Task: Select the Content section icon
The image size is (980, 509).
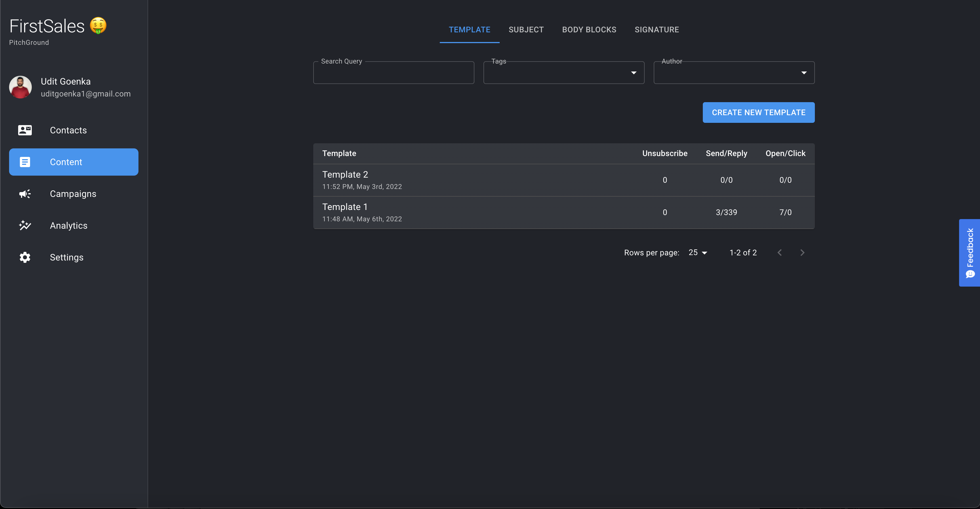Action: click(25, 162)
